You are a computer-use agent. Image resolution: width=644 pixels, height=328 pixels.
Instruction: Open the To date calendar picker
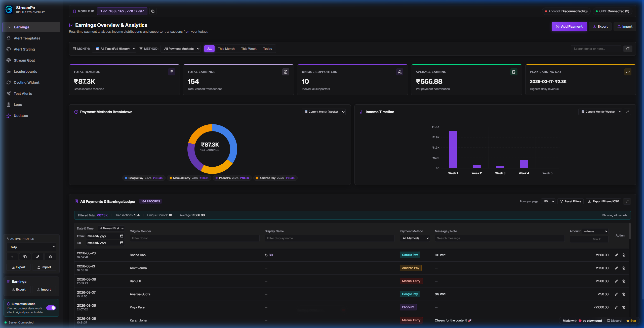coord(122,243)
